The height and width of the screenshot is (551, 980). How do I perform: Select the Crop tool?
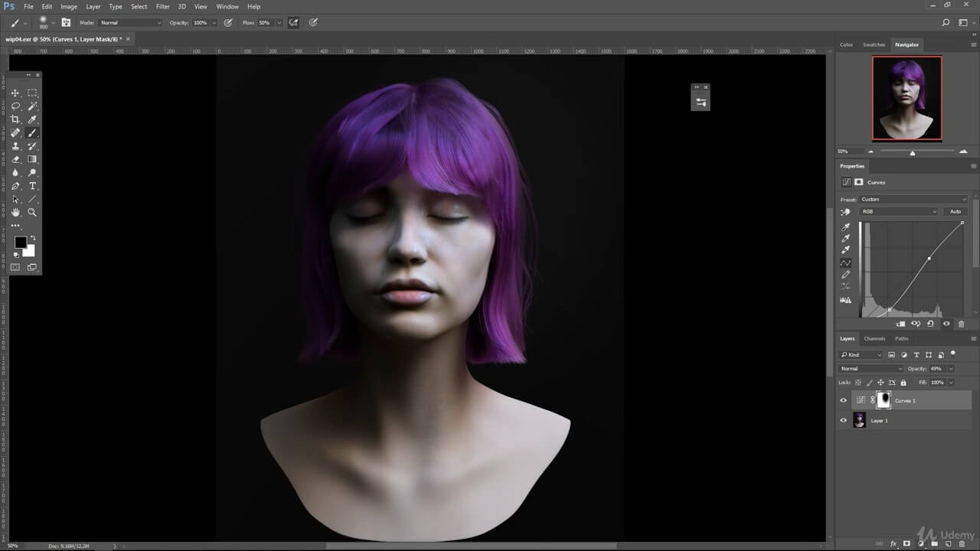point(15,119)
